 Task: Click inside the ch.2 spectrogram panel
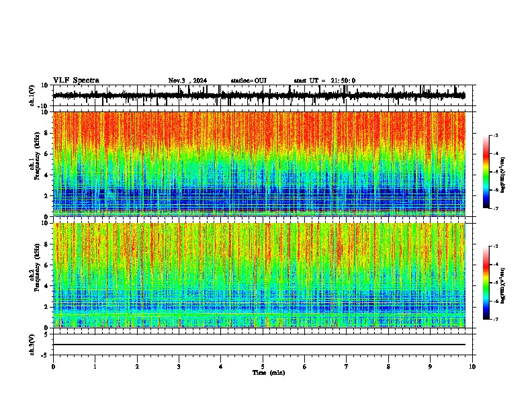tap(259, 275)
